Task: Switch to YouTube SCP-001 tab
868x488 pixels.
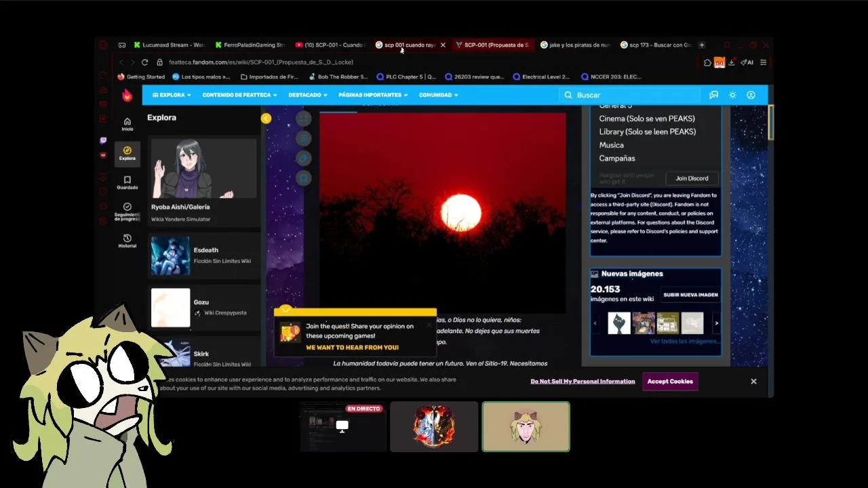Action: (330, 45)
